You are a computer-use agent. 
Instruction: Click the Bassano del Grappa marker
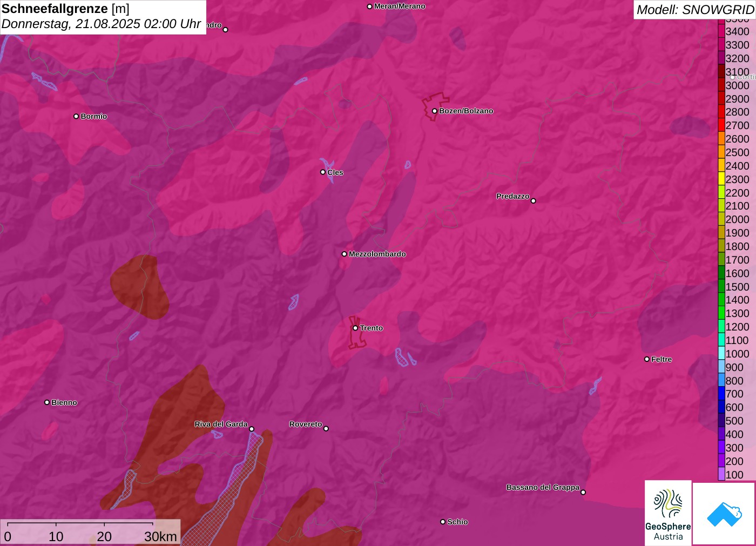tap(583, 492)
